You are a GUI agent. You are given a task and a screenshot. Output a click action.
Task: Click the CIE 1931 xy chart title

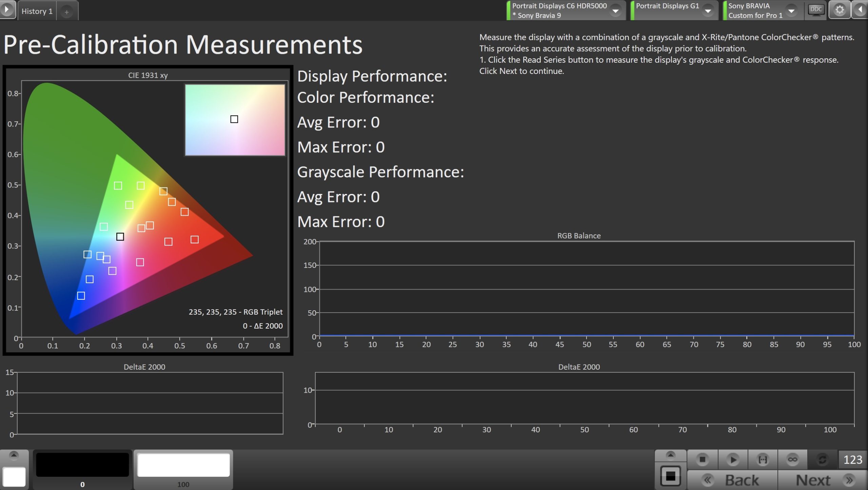point(148,75)
